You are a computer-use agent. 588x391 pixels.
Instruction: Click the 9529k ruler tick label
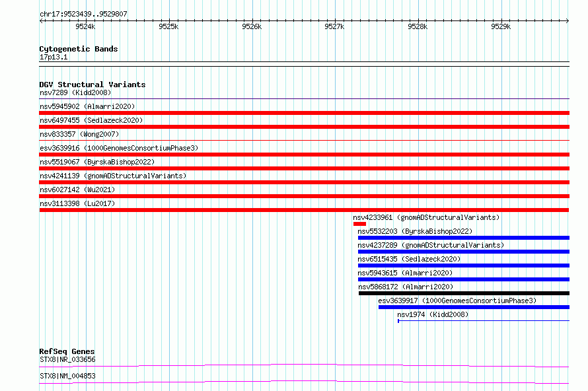(501, 26)
